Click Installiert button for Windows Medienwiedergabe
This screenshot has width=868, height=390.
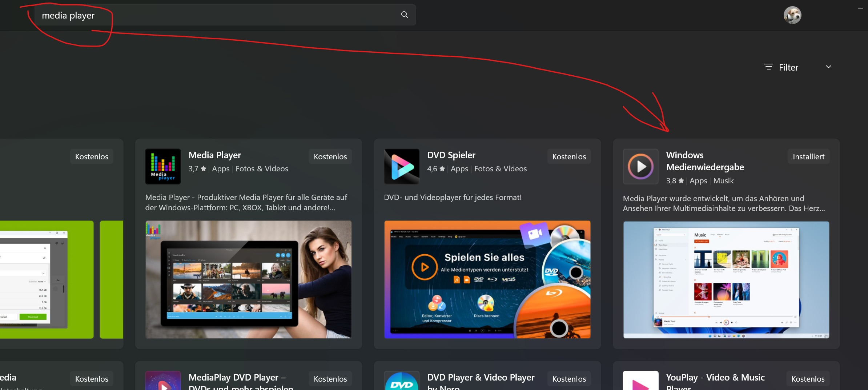point(808,156)
